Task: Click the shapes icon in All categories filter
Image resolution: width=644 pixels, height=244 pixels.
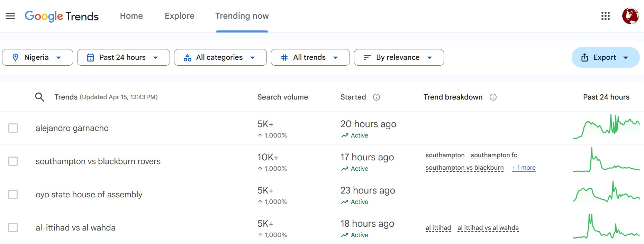Action: pos(187,57)
